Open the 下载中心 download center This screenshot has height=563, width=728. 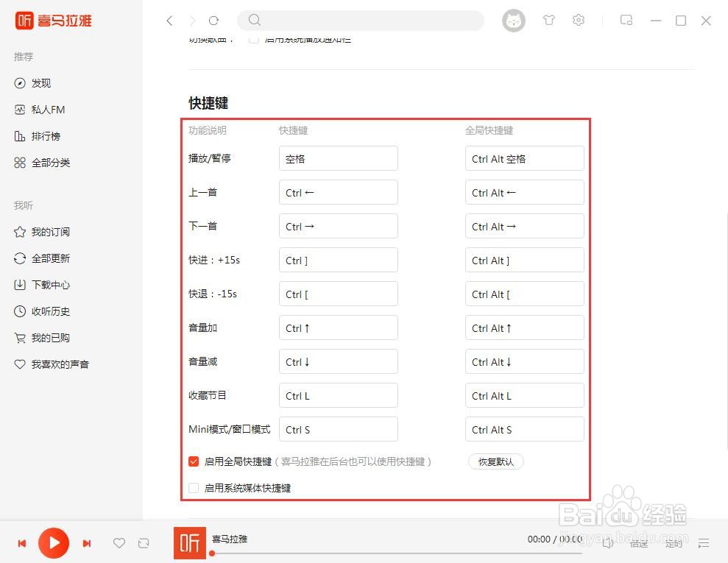pos(50,285)
